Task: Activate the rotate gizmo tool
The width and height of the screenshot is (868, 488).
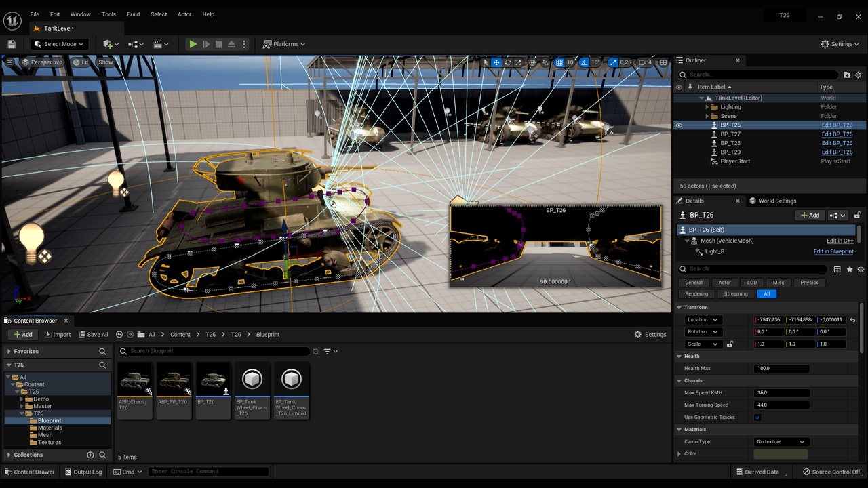Action: [508, 62]
